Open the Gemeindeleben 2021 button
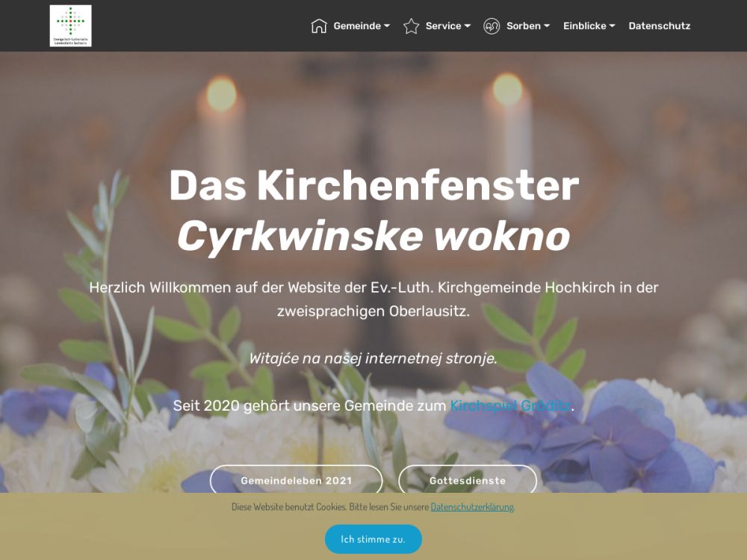Image resolution: width=747 pixels, height=560 pixels. [x=297, y=480]
